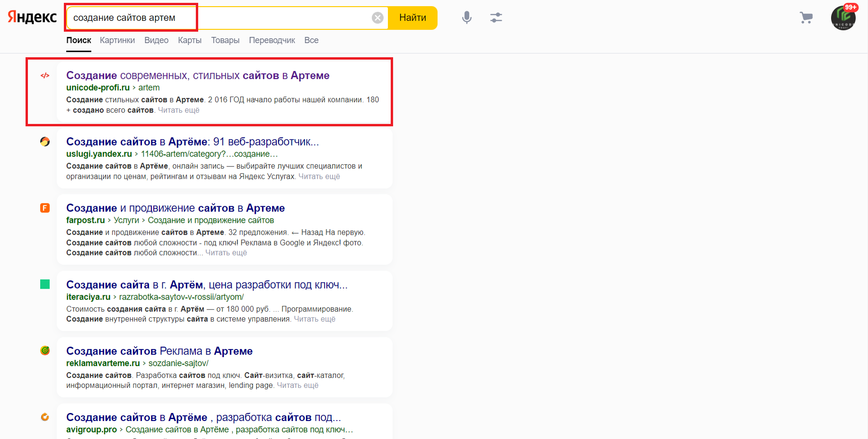
Task: Click the 11406-artem/category breadcrumb link
Action: 209,154
